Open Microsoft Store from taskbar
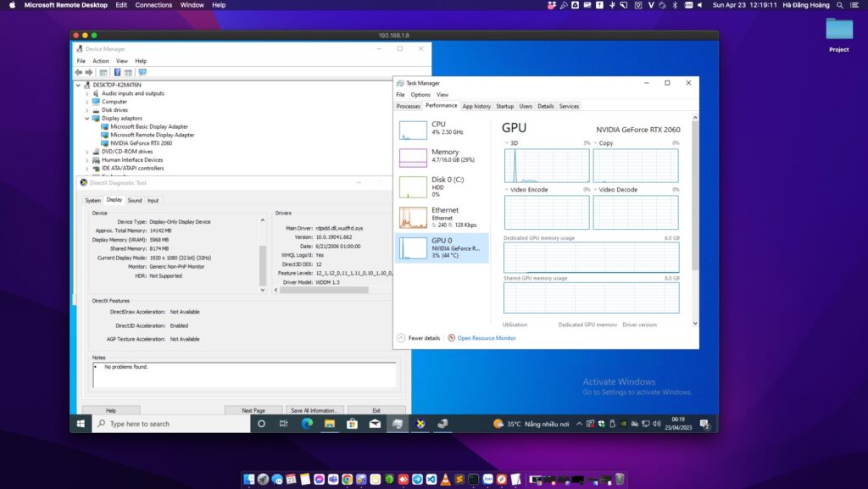Screen dimensions: 868x489 click(352, 424)
